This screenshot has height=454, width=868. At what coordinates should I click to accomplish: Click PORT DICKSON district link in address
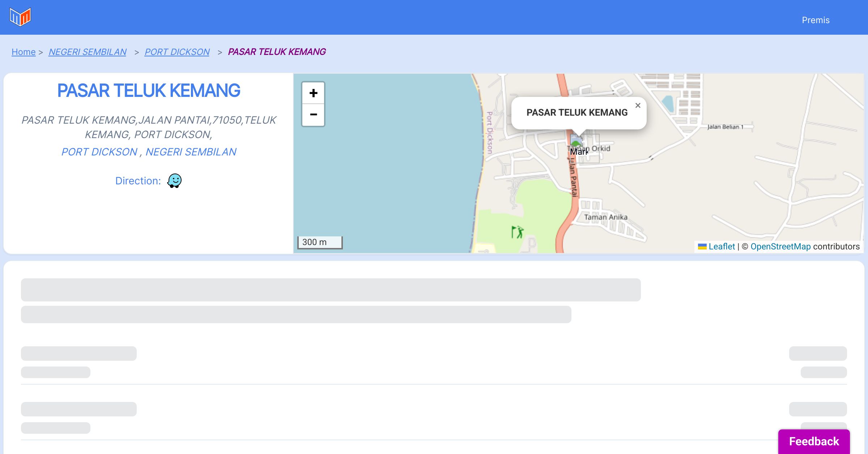[99, 152]
